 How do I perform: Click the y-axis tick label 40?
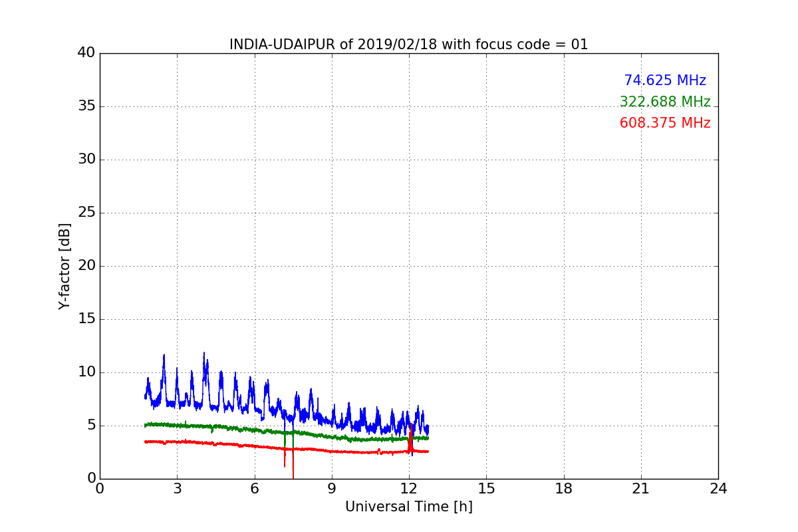click(x=86, y=53)
